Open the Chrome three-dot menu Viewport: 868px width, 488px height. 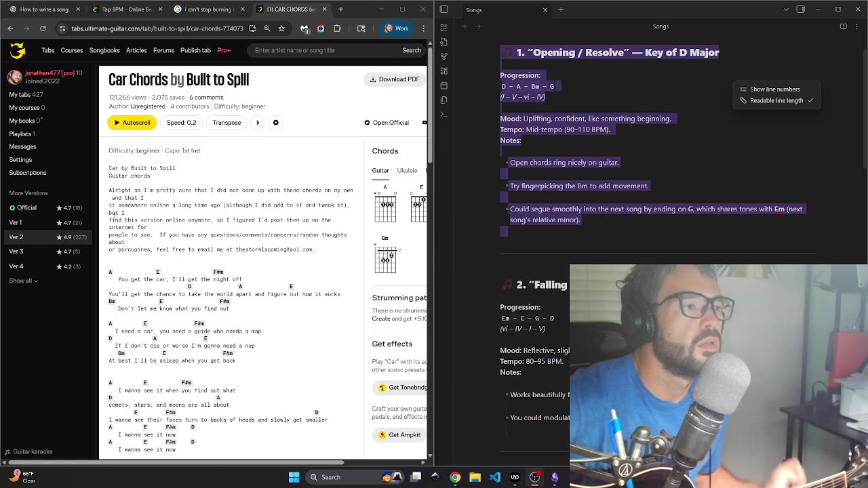pyautogui.click(x=423, y=28)
